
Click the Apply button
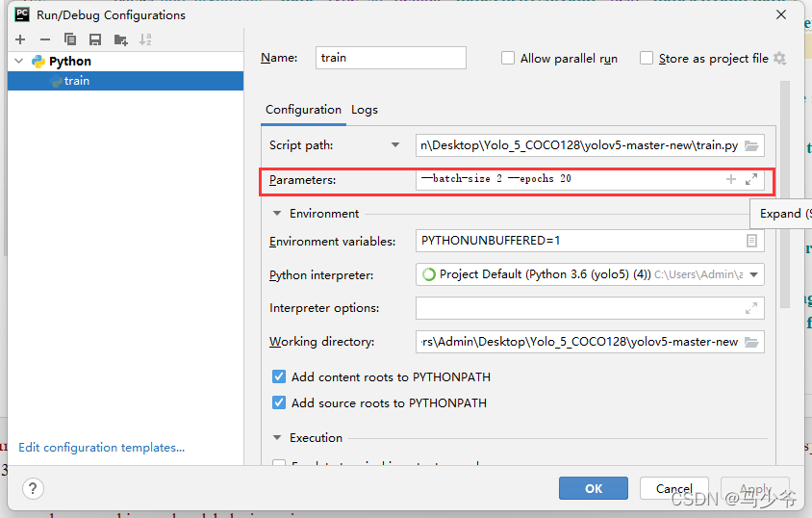(755, 488)
